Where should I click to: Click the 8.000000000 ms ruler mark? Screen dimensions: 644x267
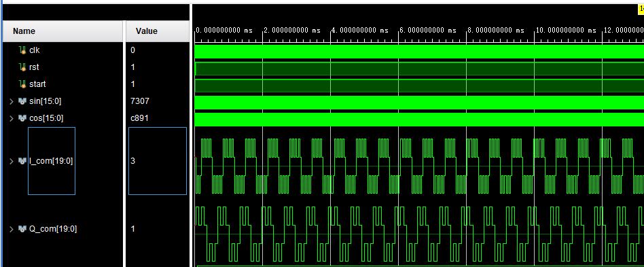pos(496,31)
